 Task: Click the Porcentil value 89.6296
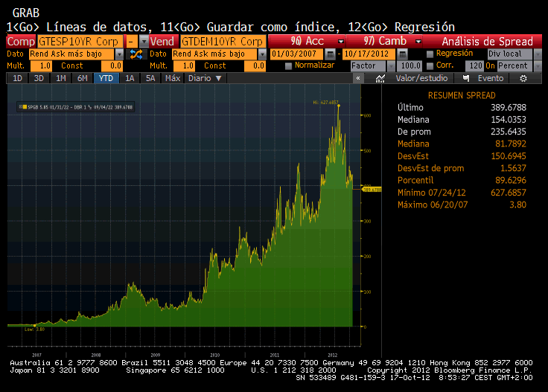[510, 181]
